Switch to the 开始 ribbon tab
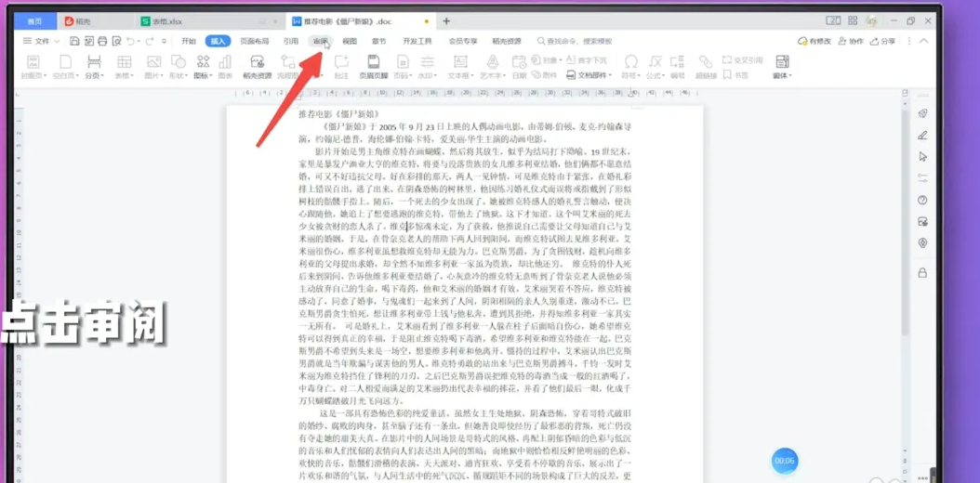This screenshot has height=483, width=980. 189,41
